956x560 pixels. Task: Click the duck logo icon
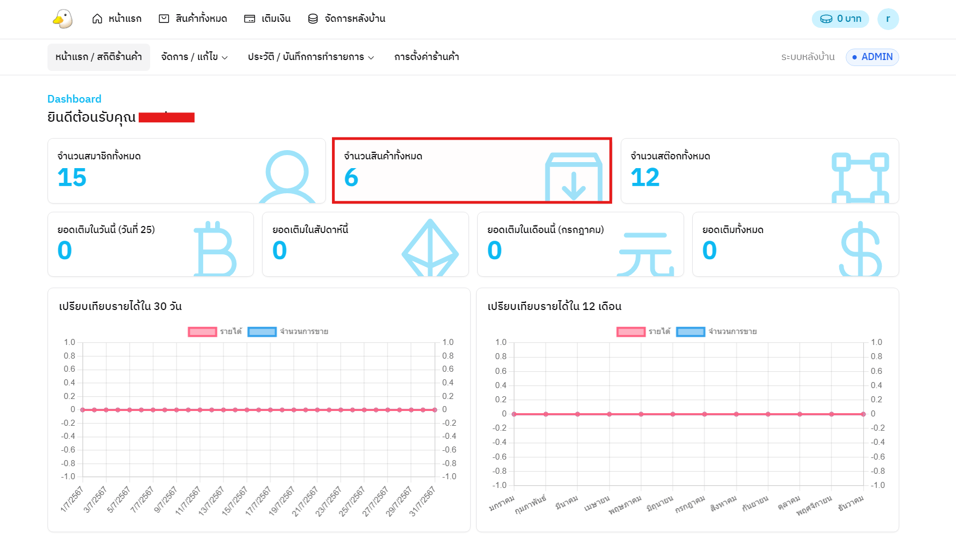click(x=63, y=19)
